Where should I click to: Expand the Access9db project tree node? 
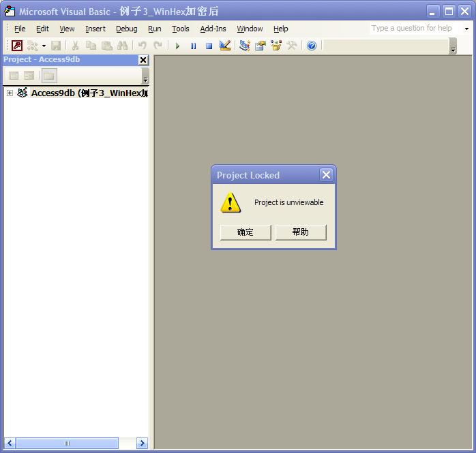pos(10,93)
